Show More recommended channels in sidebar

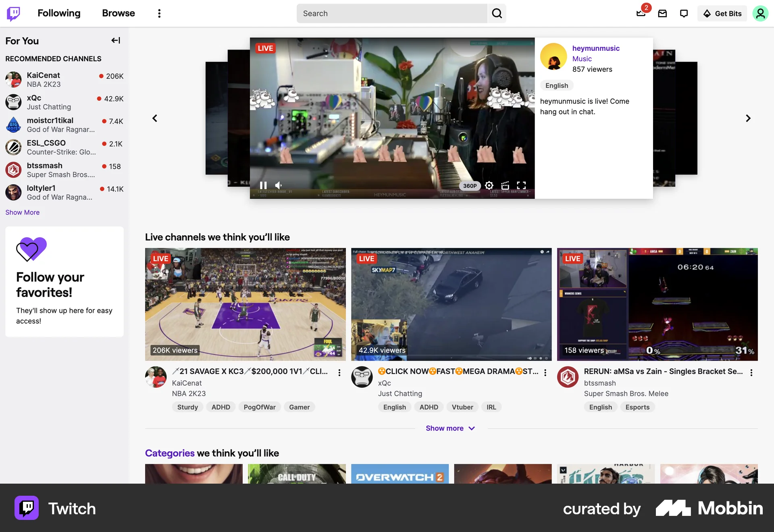[x=22, y=212]
